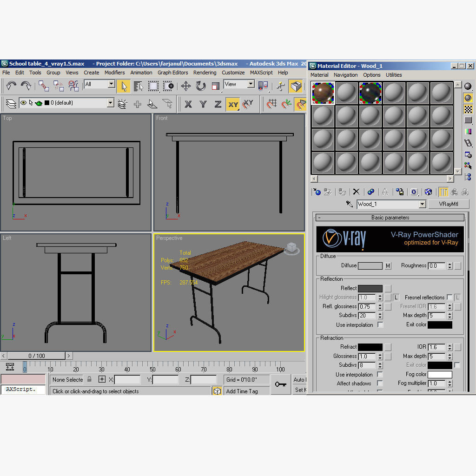Screen dimensions: 476x476
Task: Restrict transform to Y axis
Action: [203, 104]
